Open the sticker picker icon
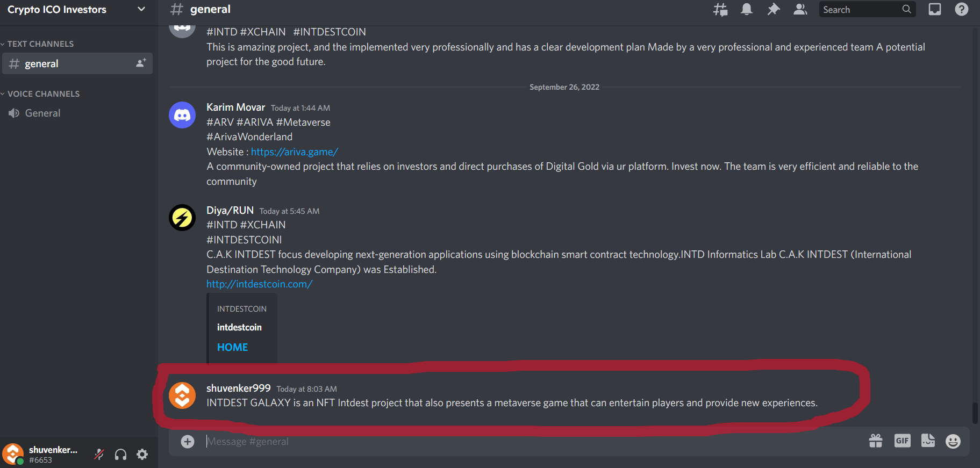Screen dimensions: 980x468 point(928,441)
